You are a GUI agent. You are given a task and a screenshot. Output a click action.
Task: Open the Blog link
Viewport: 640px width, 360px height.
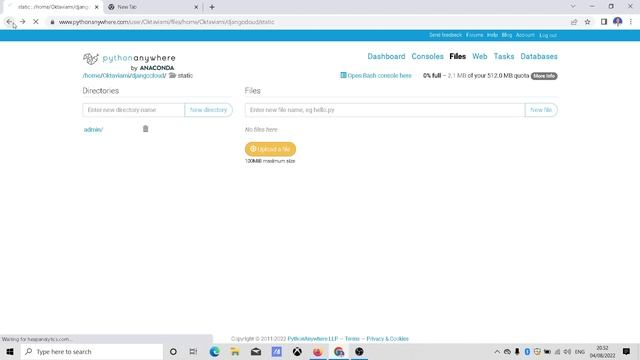[507, 35]
